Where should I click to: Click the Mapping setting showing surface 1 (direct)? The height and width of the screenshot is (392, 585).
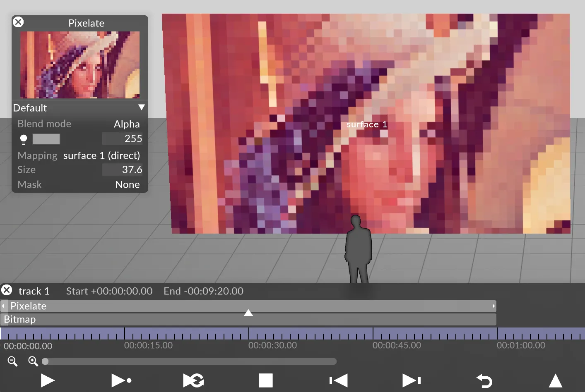[101, 155]
